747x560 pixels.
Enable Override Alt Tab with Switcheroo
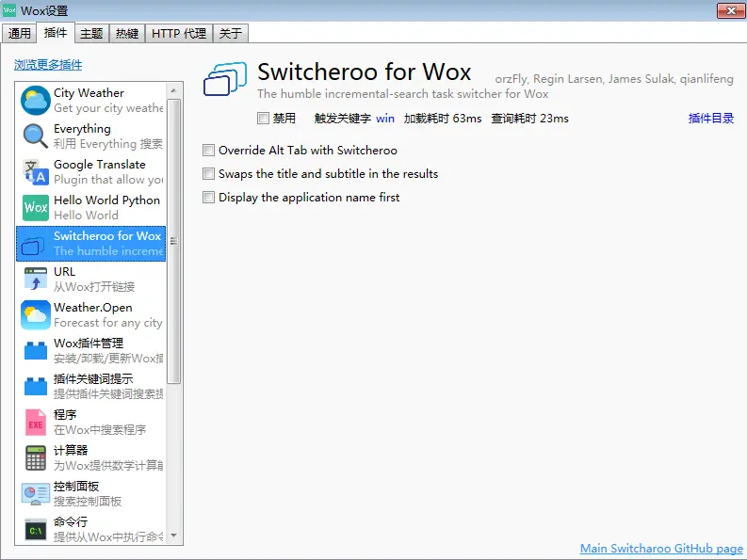[x=209, y=151]
